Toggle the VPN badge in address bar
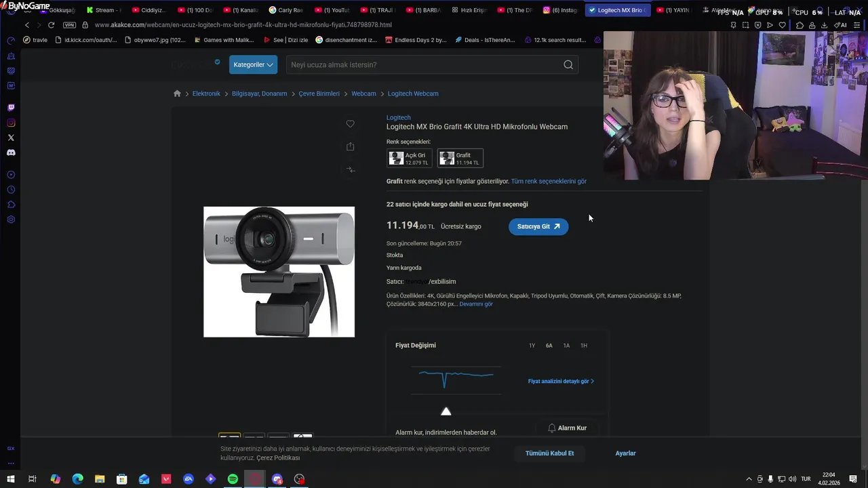 point(69,25)
